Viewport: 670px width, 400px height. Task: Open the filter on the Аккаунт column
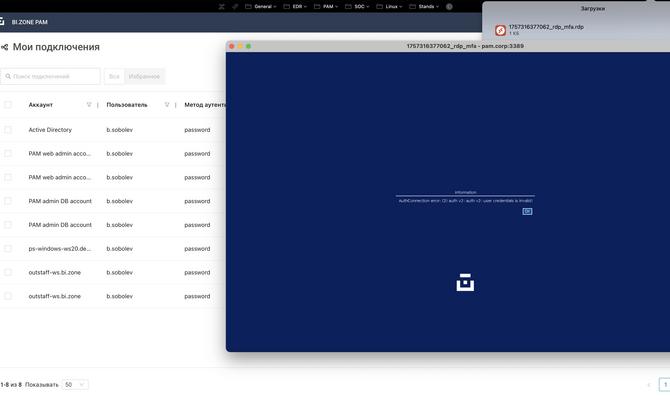89,105
